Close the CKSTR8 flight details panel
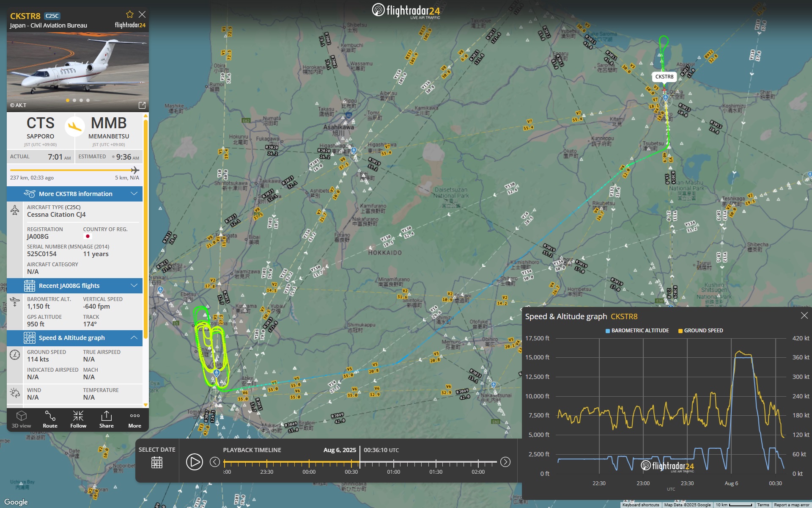812x508 pixels. point(142,14)
